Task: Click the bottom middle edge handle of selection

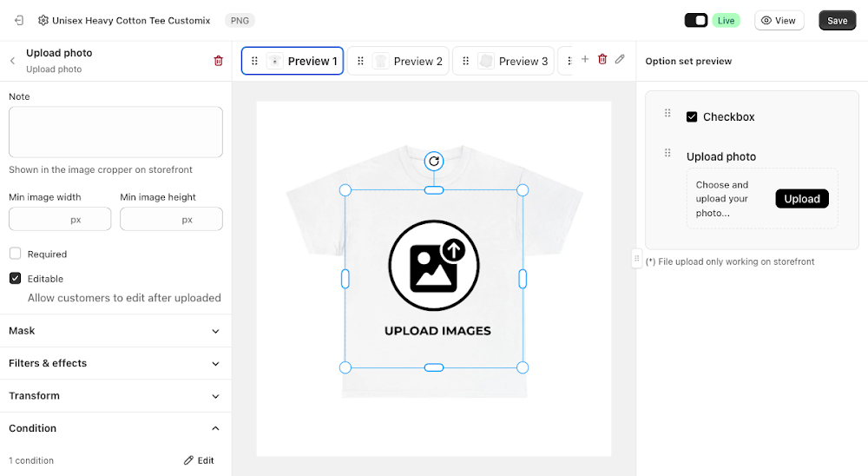Action: tap(434, 367)
